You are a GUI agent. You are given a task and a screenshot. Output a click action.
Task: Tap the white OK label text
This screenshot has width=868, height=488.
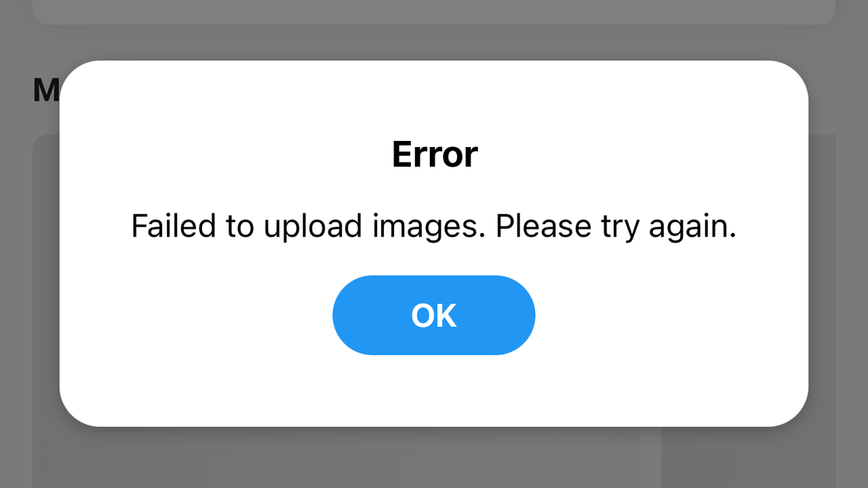click(x=434, y=316)
